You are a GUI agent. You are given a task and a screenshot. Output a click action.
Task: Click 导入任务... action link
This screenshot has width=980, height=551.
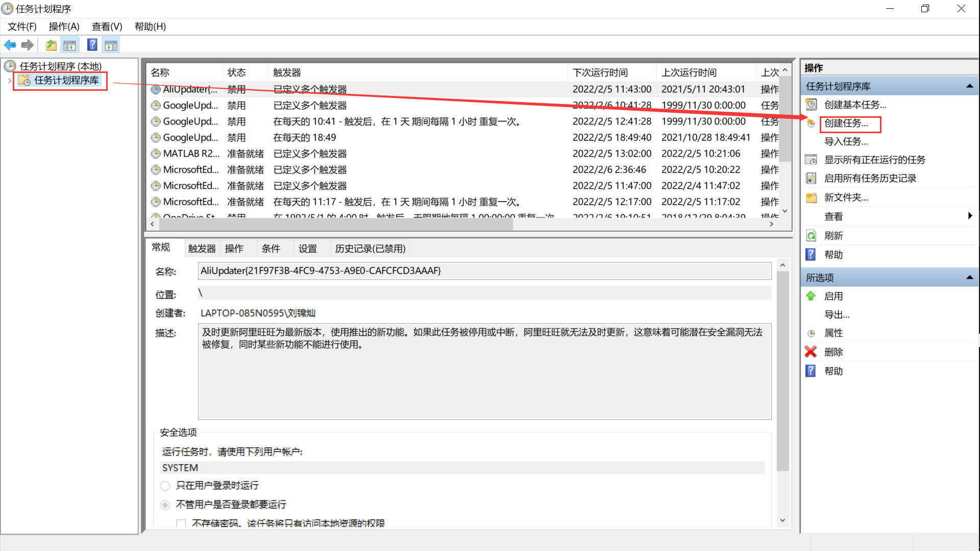click(846, 141)
